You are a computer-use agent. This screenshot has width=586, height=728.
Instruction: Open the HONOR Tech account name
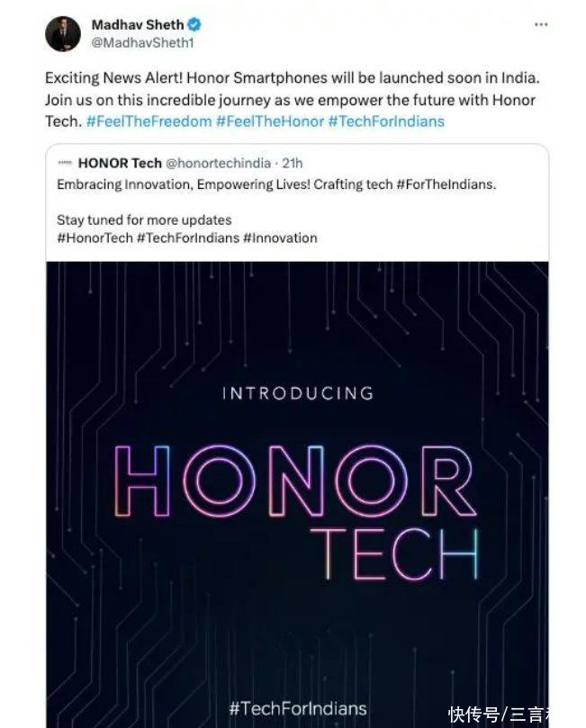click(x=120, y=163)
